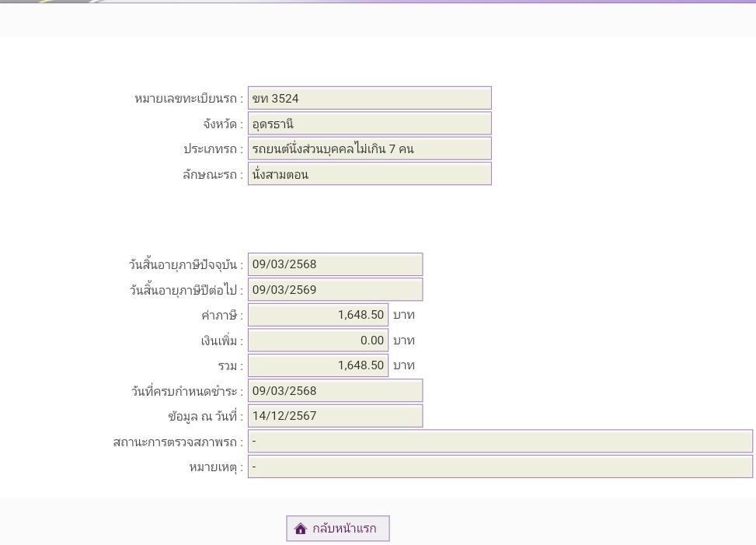The height and width of the screenshot is (545, 756).
Task: Select the สถานะการตรวจสภาพรถ field
Action: pyautogui.click(x=500, y=442)
